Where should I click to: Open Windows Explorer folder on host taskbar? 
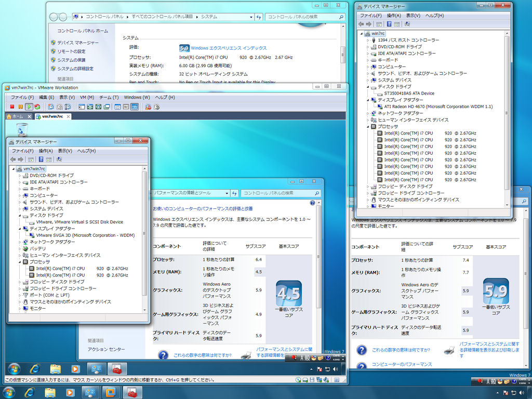[49, 393]
